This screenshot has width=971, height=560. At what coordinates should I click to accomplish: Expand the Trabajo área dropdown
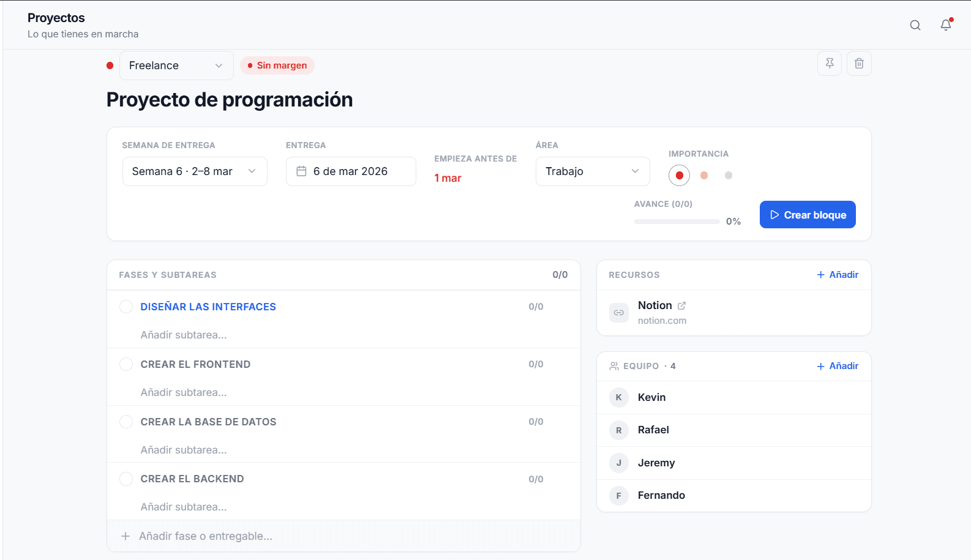(593, 171)
